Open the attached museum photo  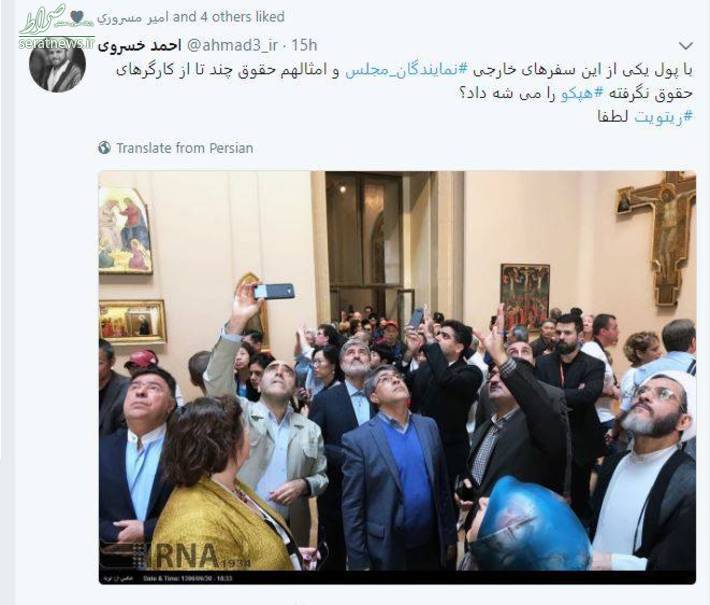click(x=397, y=377)
